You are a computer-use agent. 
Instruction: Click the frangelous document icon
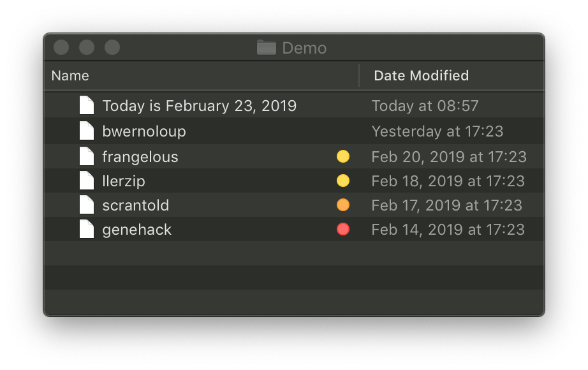click(x=86, y=156)
